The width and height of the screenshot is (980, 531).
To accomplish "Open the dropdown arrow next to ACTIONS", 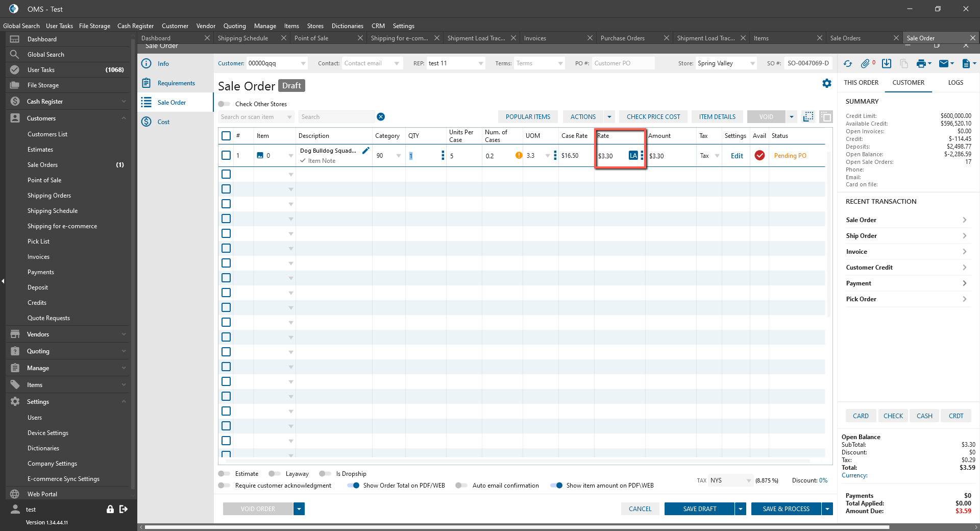I will (x=609, y=117).
